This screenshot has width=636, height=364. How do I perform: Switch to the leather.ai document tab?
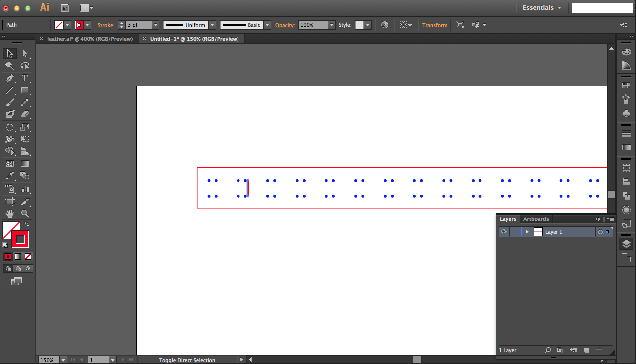point(90,38)
